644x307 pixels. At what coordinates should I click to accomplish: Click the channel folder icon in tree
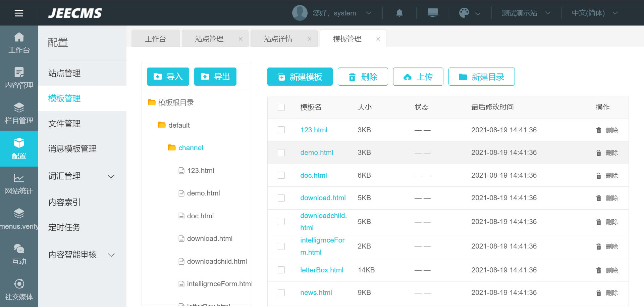click(x=172, y=147)
